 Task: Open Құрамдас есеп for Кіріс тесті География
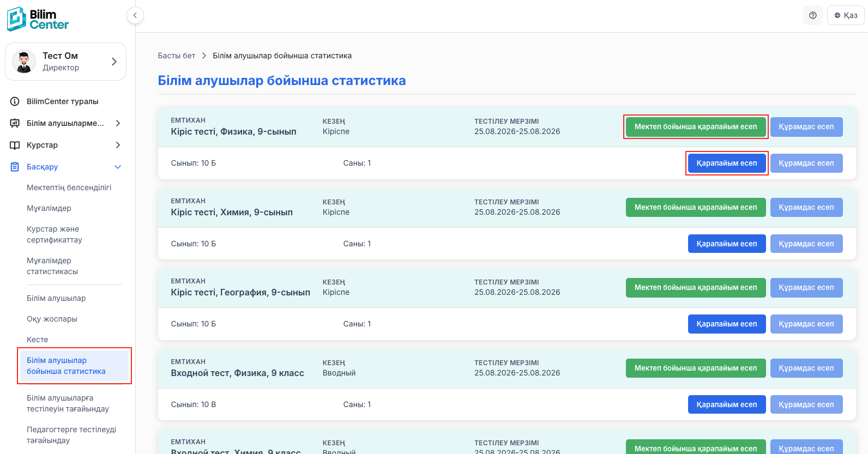pyautogui.click(x=806, y=288)
